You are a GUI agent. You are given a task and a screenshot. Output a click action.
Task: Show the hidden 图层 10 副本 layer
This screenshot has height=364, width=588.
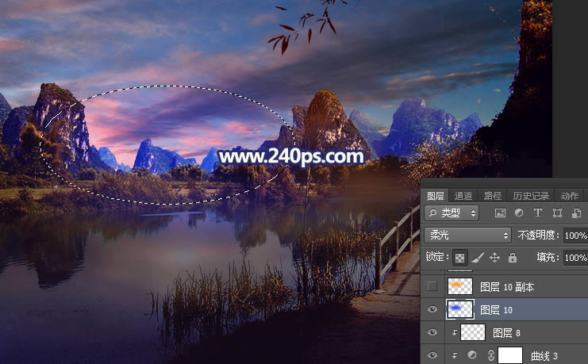pos(432,286)
